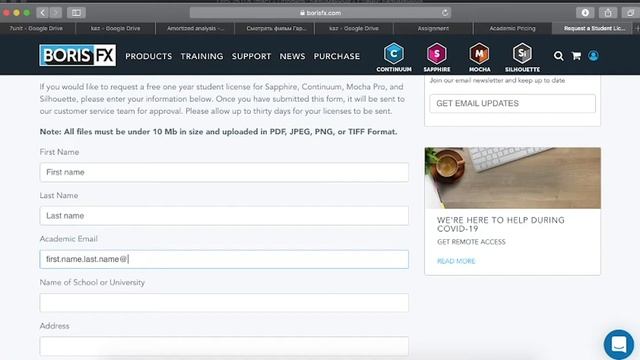Open the Sapphire product icon
This screenshot has height=360, width=640.
(437, 57)
